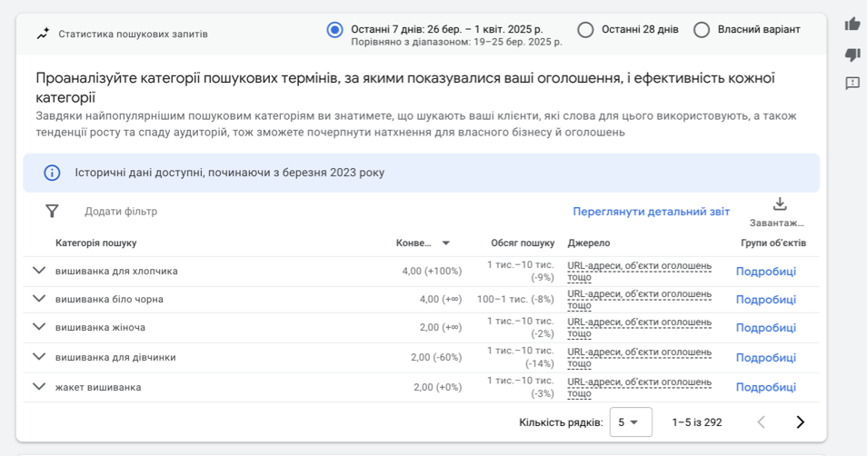868x456 pixels.
Task: Click the thumbs down feedback icon
Action: point(853,55)
